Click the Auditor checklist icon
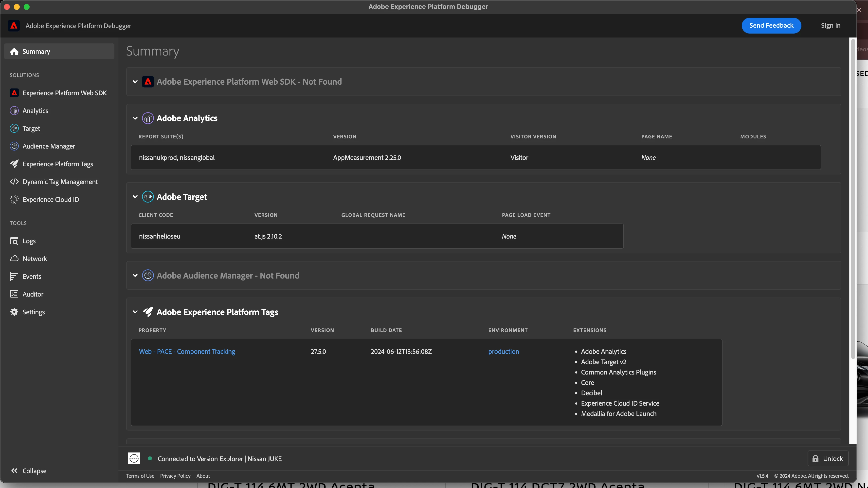The image size is (868, 488). pos(14,294)
